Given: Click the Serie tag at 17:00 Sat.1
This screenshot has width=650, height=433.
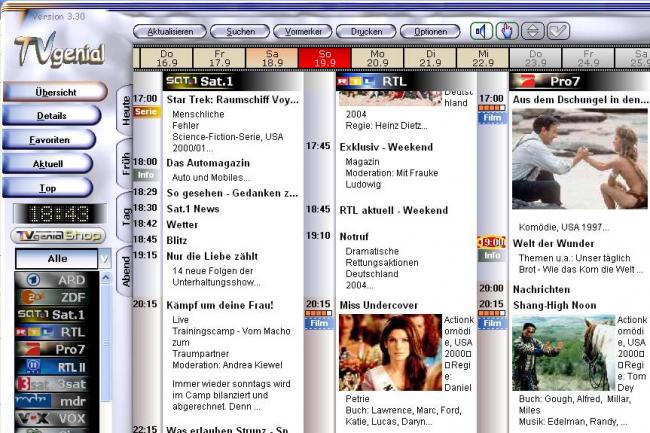Looking at the screenshot, I should (x=146, y=112).
